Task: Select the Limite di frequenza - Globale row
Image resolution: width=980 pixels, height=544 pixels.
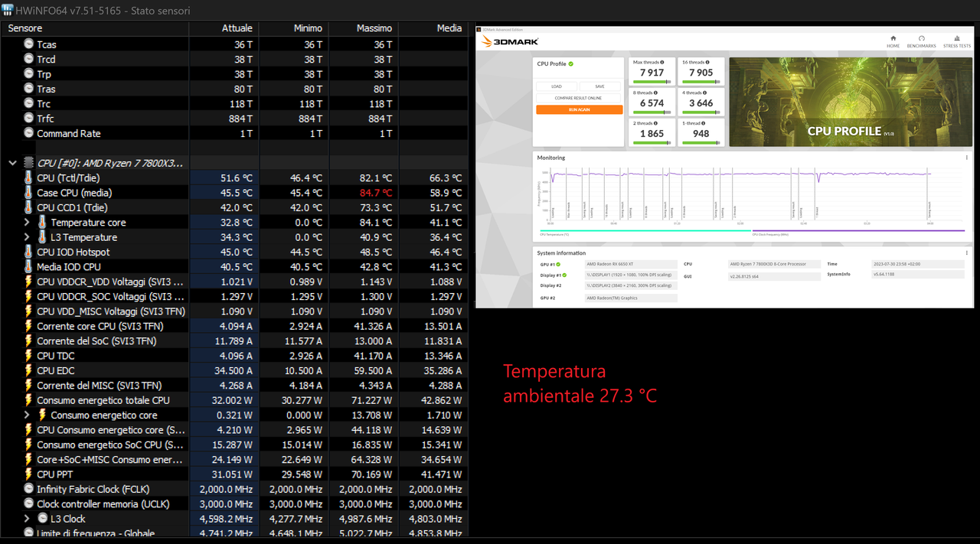Action: pyautogui.click(x=234, y=533)
